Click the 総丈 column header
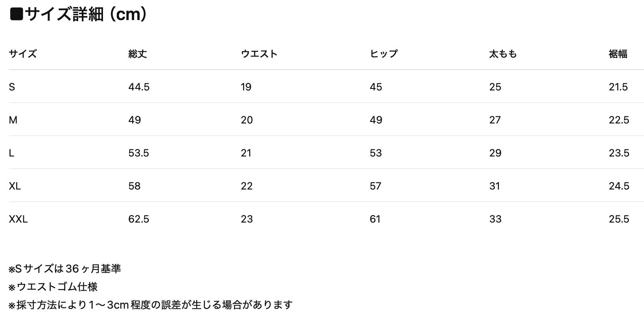 (138, 54)
